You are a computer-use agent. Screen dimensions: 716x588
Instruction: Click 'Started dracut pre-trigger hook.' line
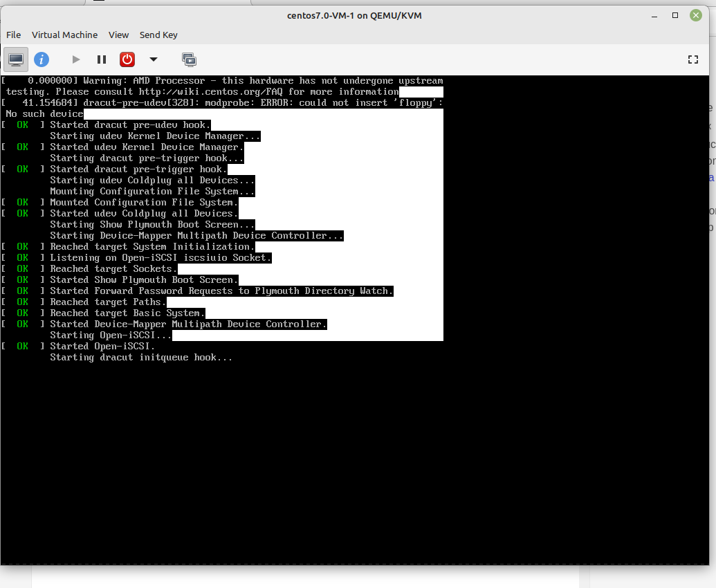(x=138, y=169)
